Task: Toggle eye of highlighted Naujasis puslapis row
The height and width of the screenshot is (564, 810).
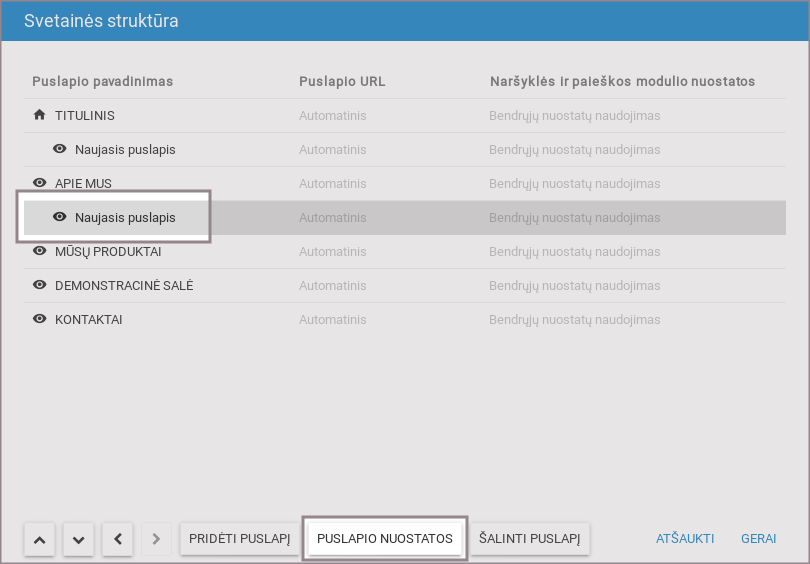Action: [x=60, y=217]
